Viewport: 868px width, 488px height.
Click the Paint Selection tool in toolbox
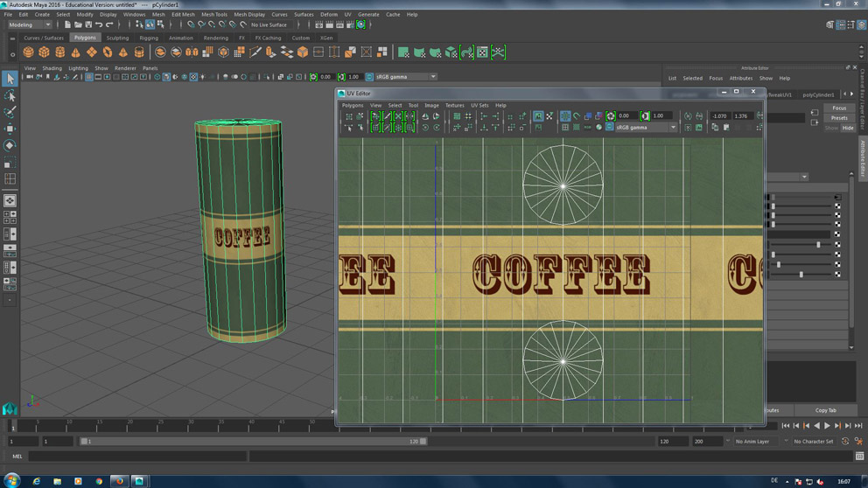pyautogui.click(x=10, y=112)
